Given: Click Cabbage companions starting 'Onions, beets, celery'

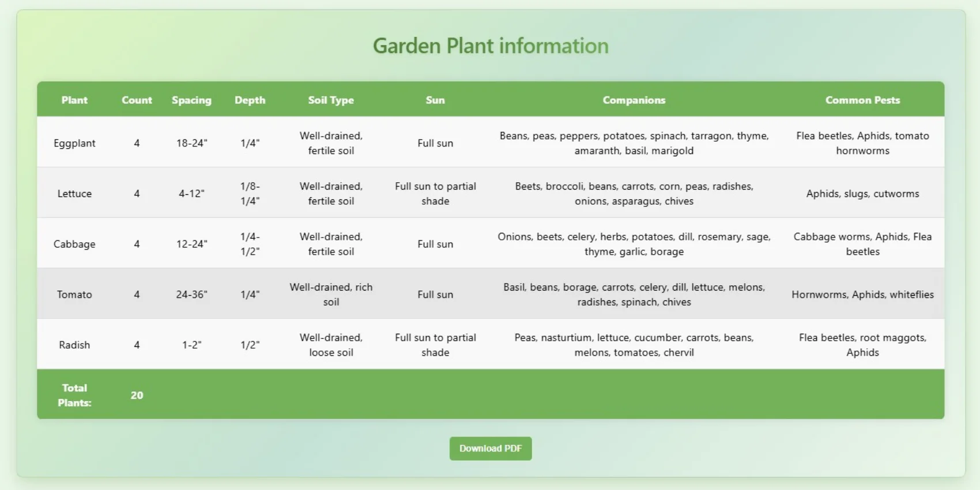Looking at the screenshot, I should pos(634,244).
